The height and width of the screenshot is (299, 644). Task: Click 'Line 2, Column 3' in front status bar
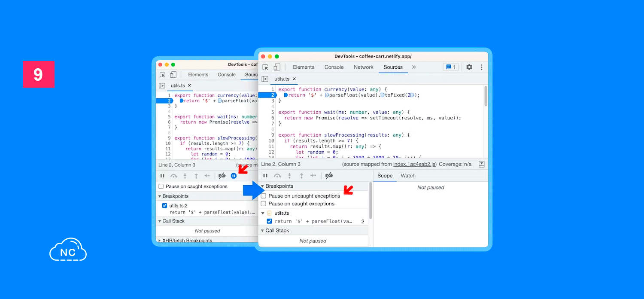tap(281, 164)
